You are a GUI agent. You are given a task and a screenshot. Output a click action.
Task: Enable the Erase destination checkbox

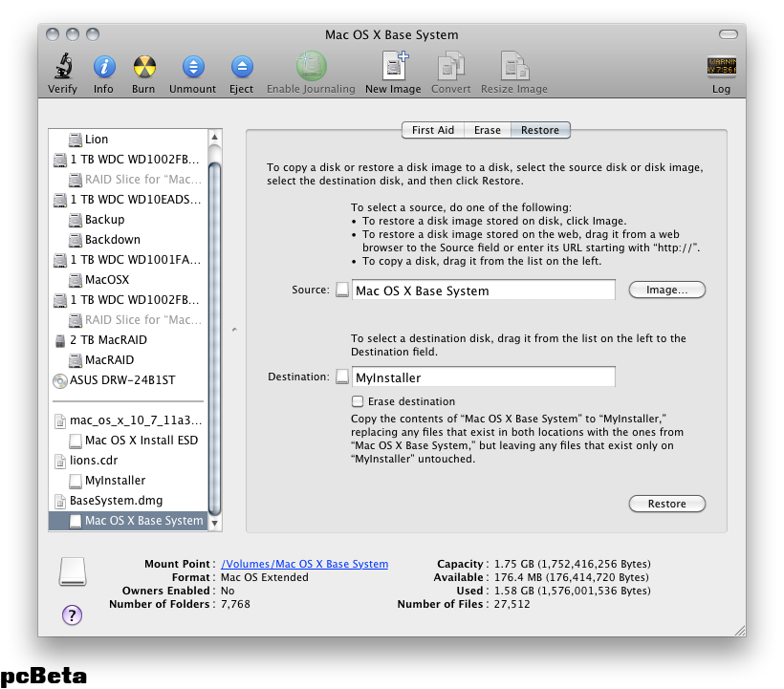[x=358, y=401]
